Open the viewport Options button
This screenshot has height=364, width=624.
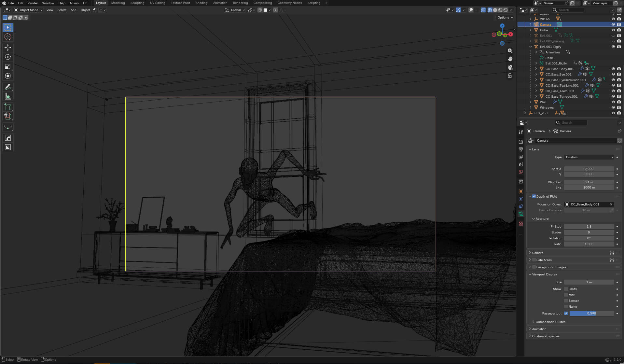coord(505,18)
